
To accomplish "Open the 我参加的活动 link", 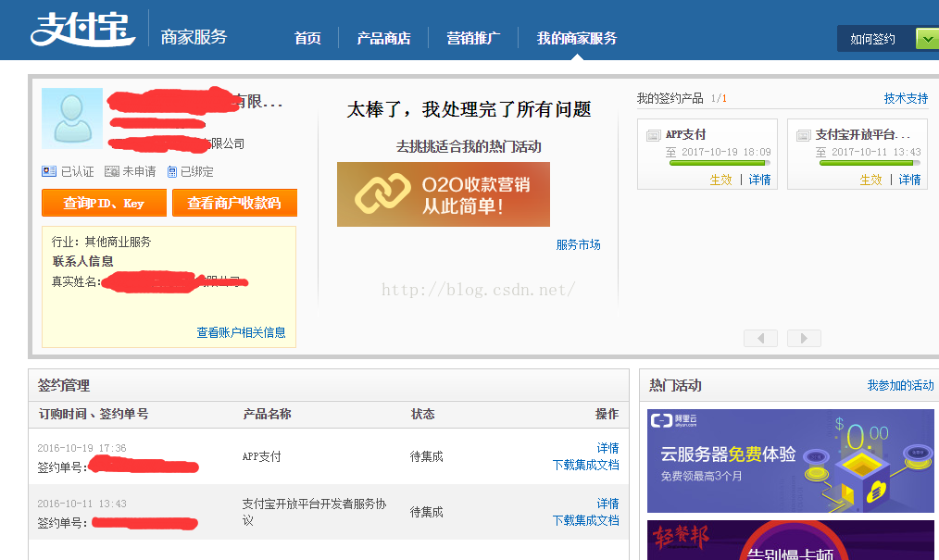I will [901, 385].
